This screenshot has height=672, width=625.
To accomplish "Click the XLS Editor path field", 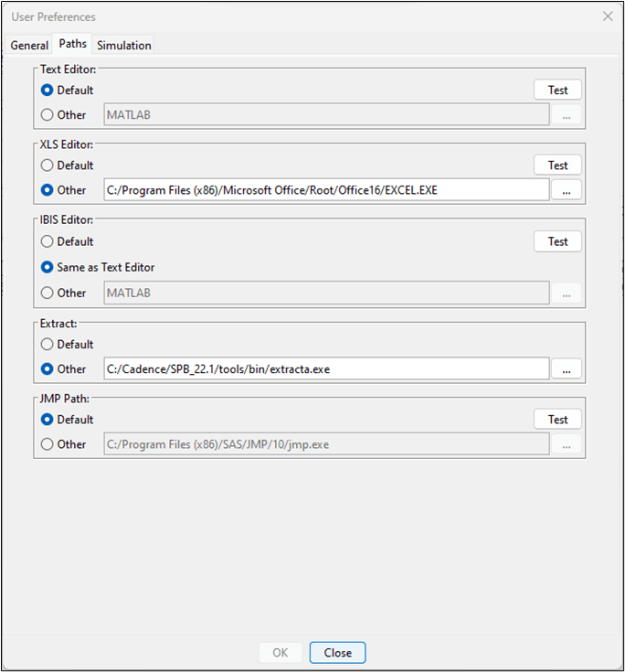I will 325,190.
